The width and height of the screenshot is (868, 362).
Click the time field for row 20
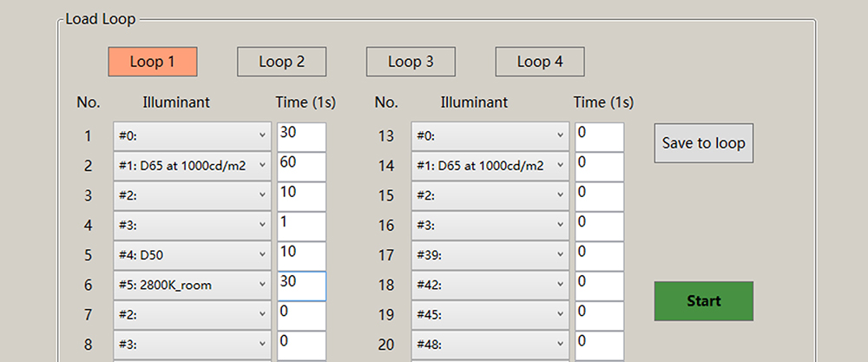click(x=600, y=346)
